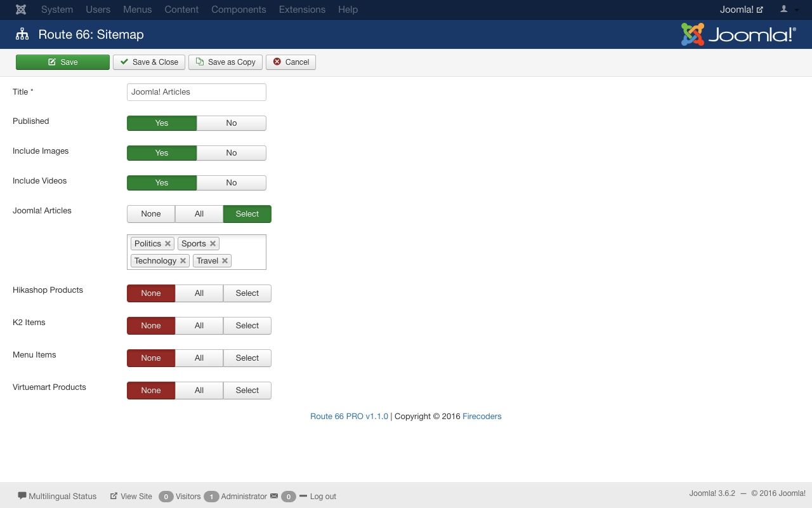The height and width of the screenshot is (508, 812).
Task: Click inside the category tags selection box
Action: point(197,252)
